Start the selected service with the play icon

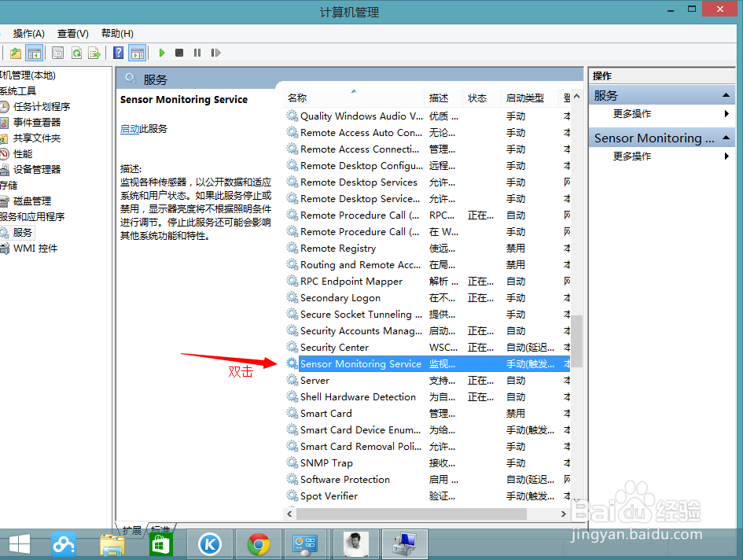pos(162,53)
